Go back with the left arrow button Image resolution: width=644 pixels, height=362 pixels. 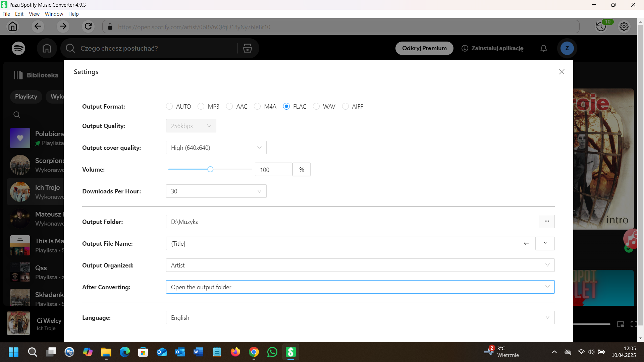tap(38, 26)
